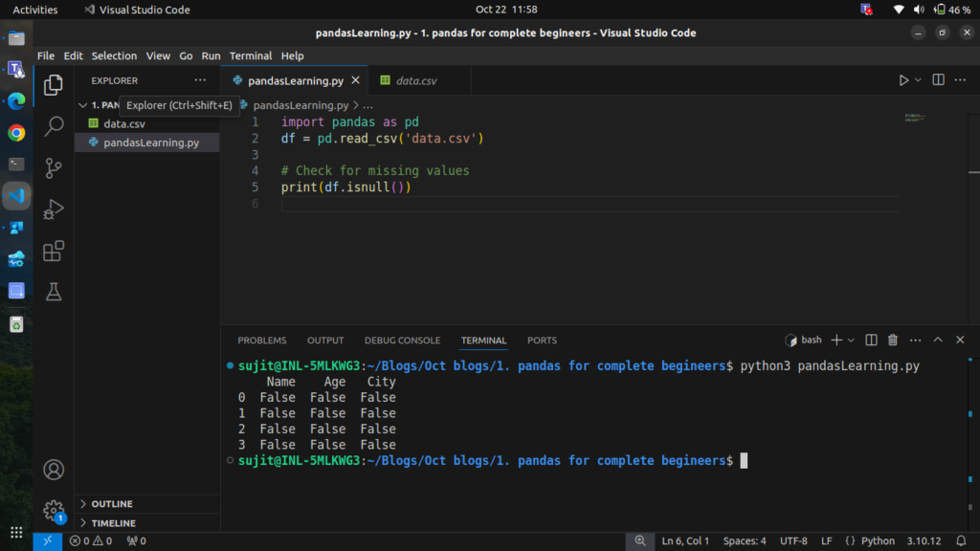This screenshot has height=551, width=980.
Task: Open the launch profile dropdown next to plus
Action: [851, 341]
